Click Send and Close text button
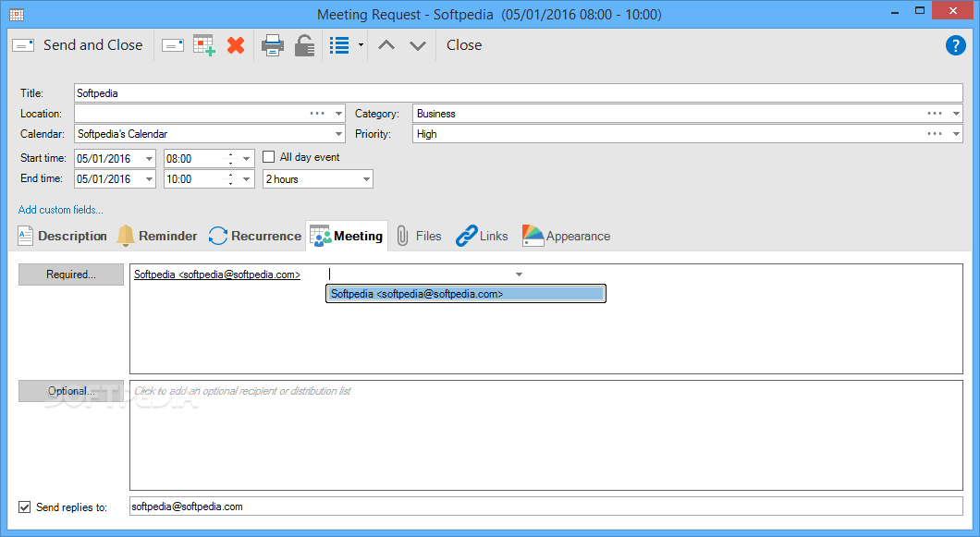 point(93,45)
